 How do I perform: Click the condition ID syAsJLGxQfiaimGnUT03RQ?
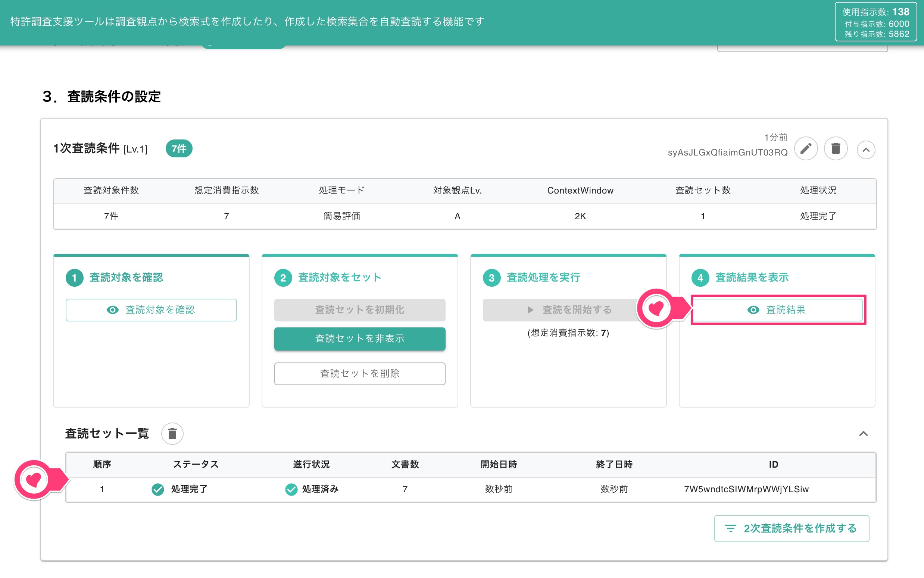tap(727, 153)
